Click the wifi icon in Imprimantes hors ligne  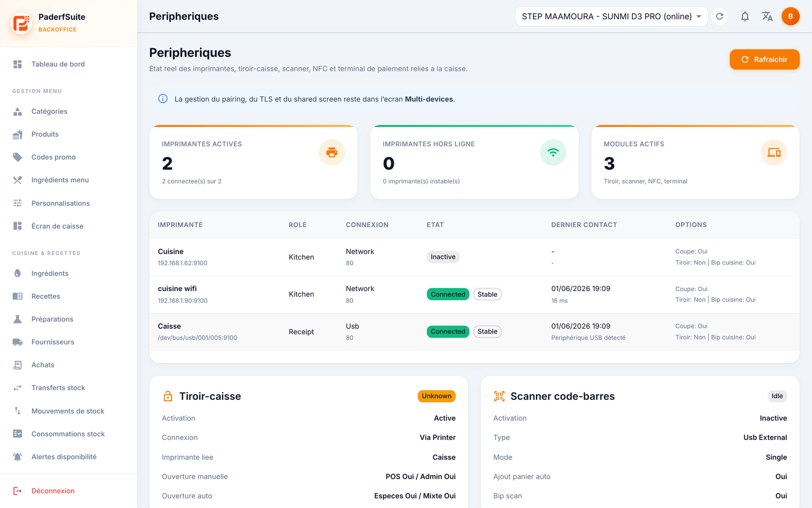553,152
